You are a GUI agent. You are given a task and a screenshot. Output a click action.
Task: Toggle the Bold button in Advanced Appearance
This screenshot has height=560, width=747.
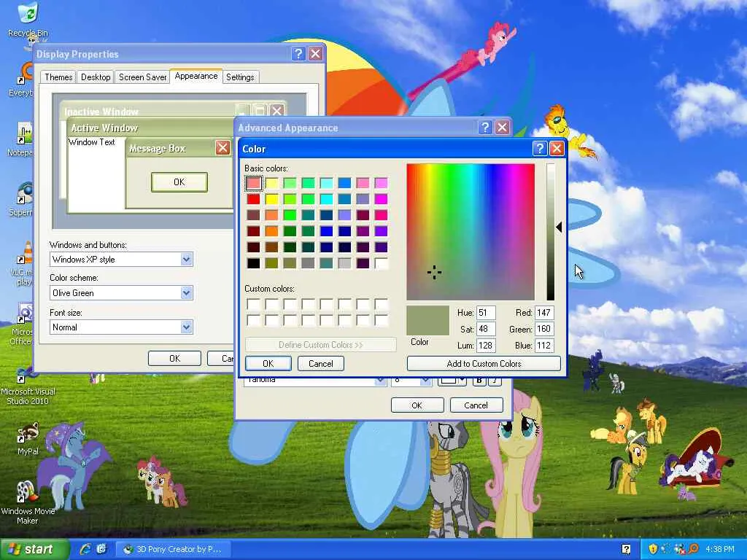pos(479,381)
